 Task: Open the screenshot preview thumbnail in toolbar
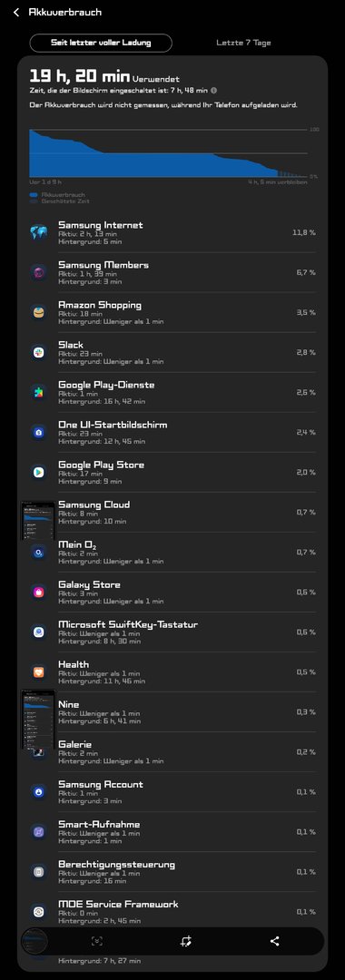click(x=35, y=941)
